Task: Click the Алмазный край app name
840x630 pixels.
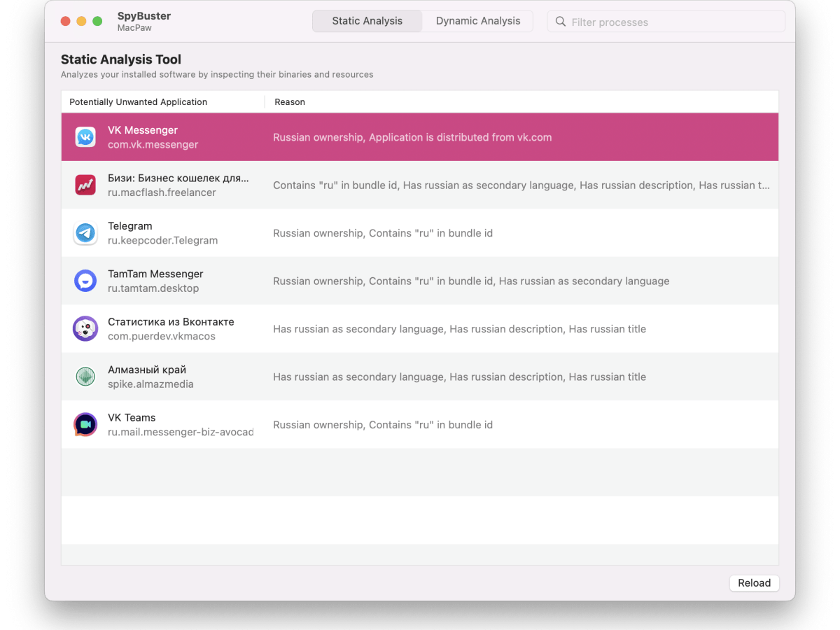Action: (x=147, y=370)
